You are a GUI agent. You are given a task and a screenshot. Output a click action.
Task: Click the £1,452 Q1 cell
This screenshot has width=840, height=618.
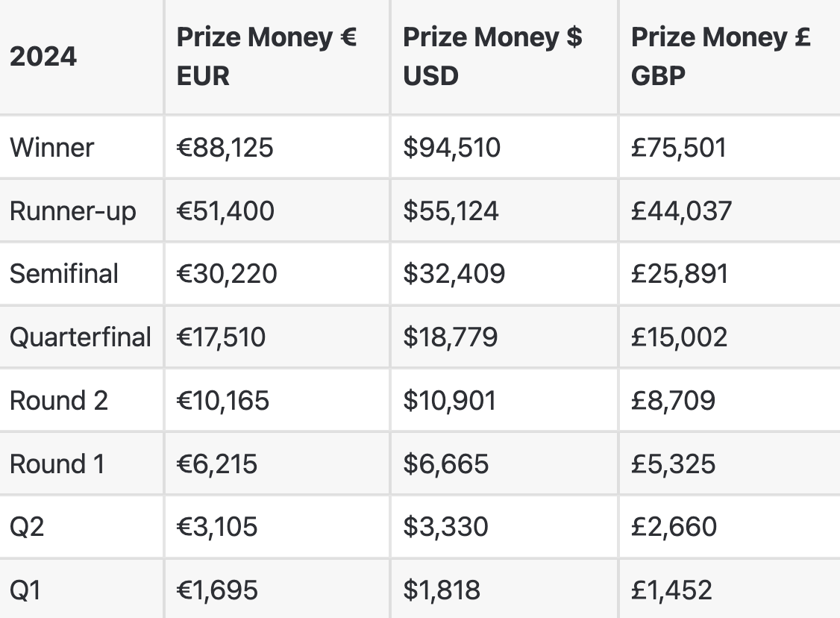(672, 590)
